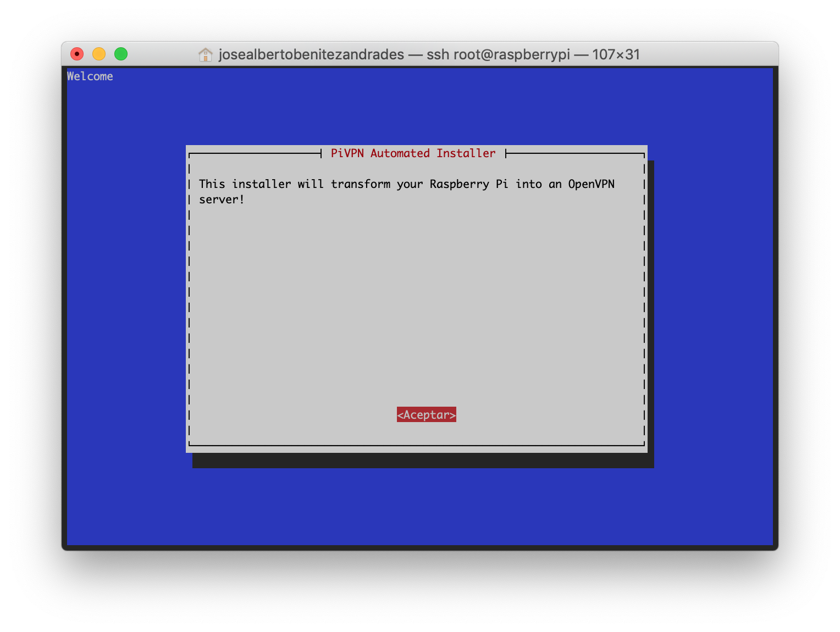Click the terminal window title text
The height and width of the screenshot is (632, 840).
pyautogui.click(x=429, y=54)
